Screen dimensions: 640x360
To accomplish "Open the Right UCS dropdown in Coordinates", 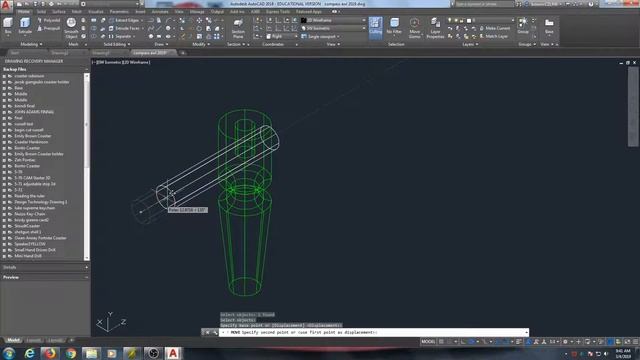I will pos(282,36).
